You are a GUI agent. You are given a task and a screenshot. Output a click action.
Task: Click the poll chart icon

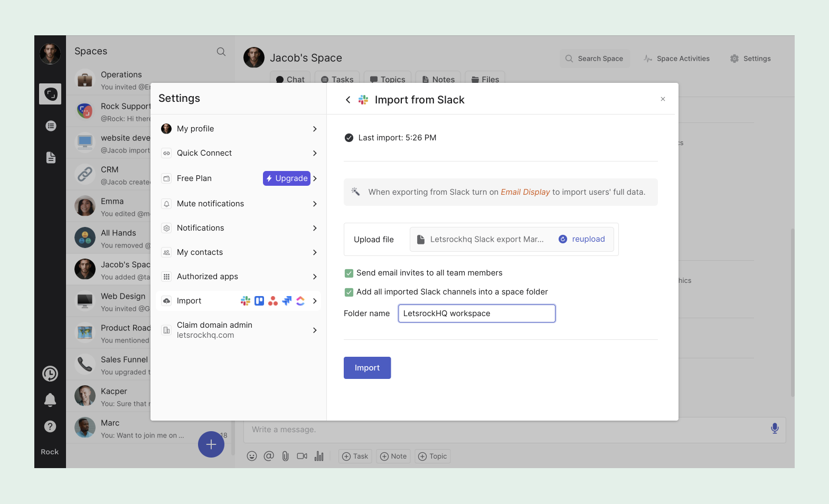tap(319, 456)
